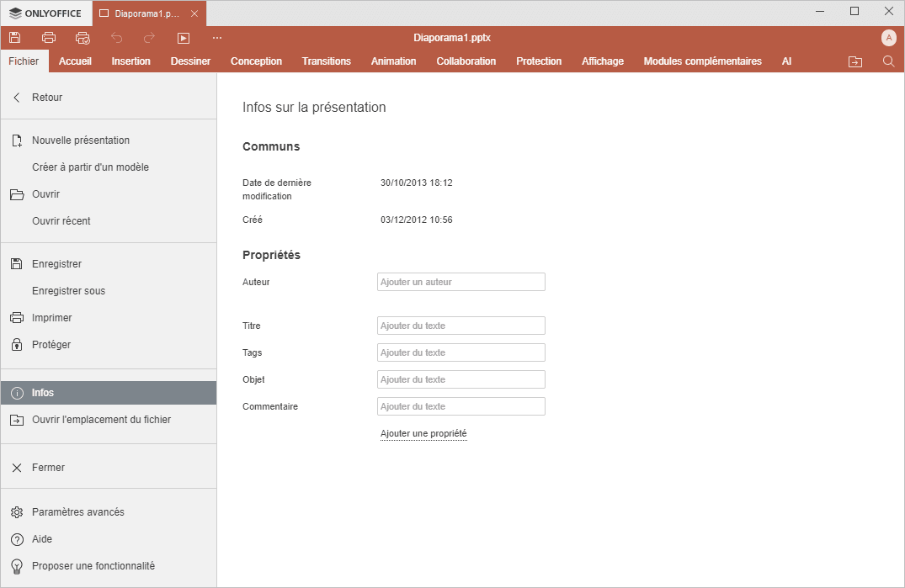Click the Quick Print icon
Viewport: 905px width, 588px height.
[83, 38]
